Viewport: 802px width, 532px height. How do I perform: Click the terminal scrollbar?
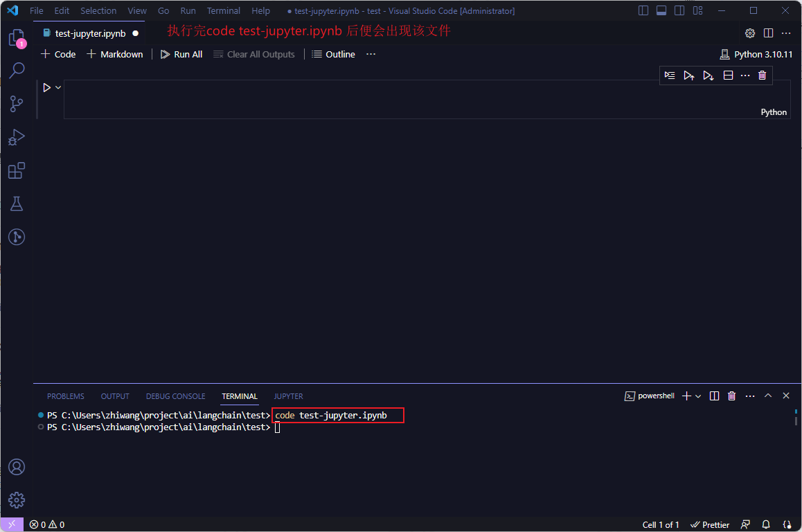(796, 417)
